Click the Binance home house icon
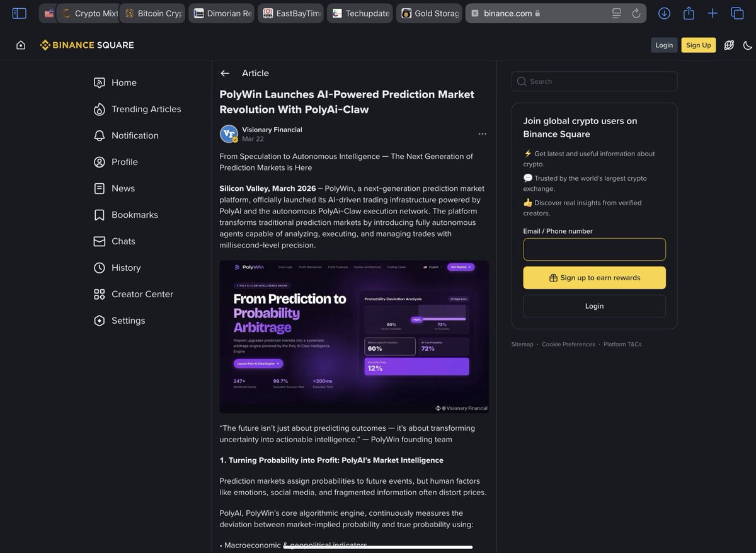Screen dimensions: 756x553 21,45
